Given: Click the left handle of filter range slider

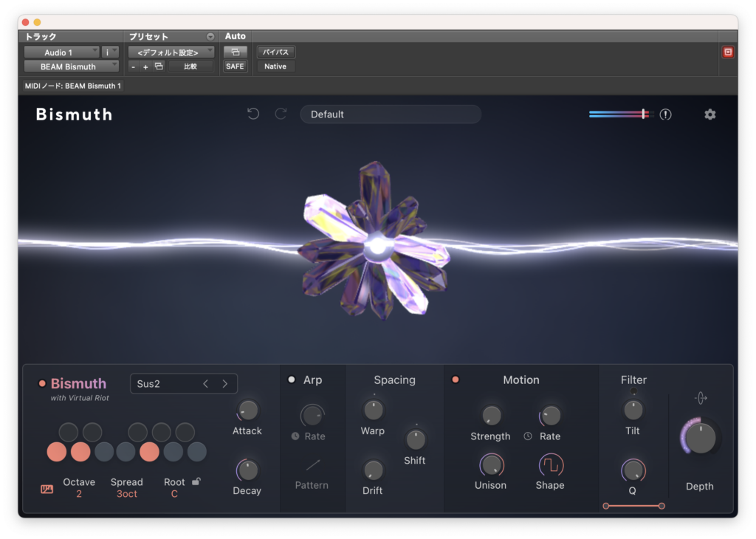Looking at the screenshot, I should [x=606, y=506].
